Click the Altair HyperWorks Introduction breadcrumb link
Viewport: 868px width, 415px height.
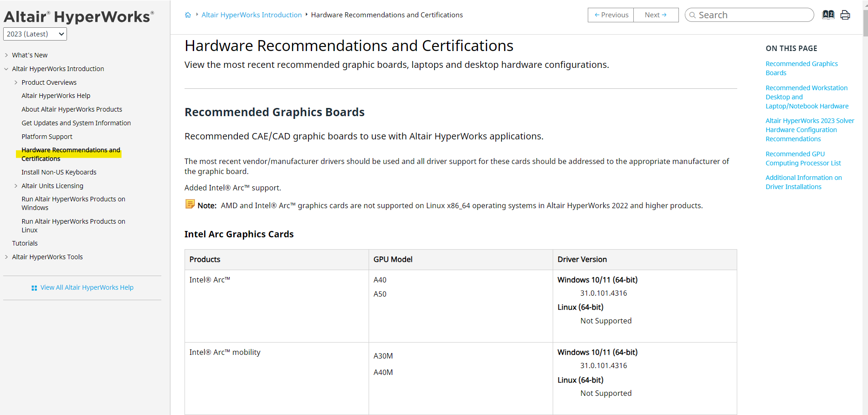pyautogui.click(x=252, y=15)
